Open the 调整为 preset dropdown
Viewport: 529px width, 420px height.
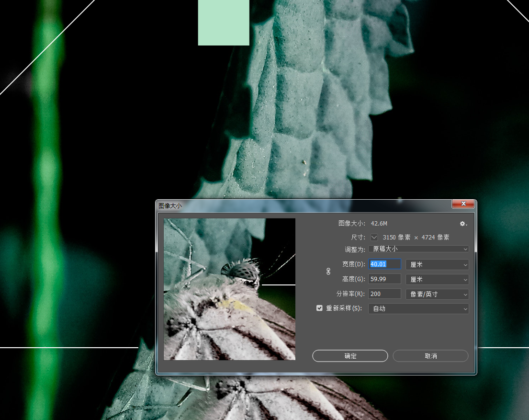pyautogui.click(x=418, y=249)
